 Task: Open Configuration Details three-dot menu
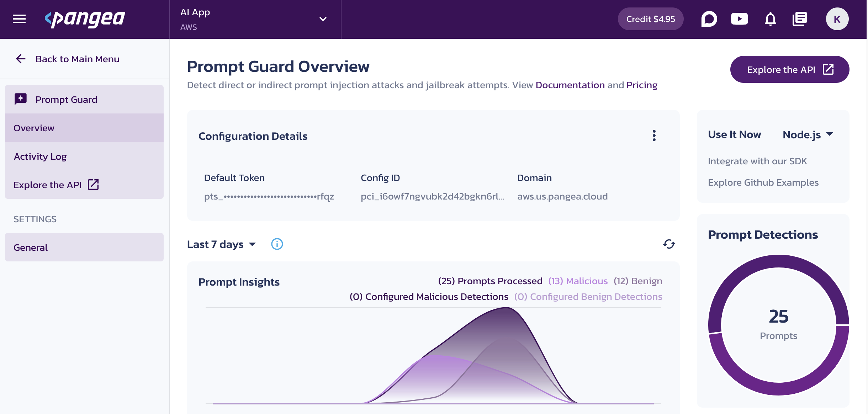click(x=654, y=136)
